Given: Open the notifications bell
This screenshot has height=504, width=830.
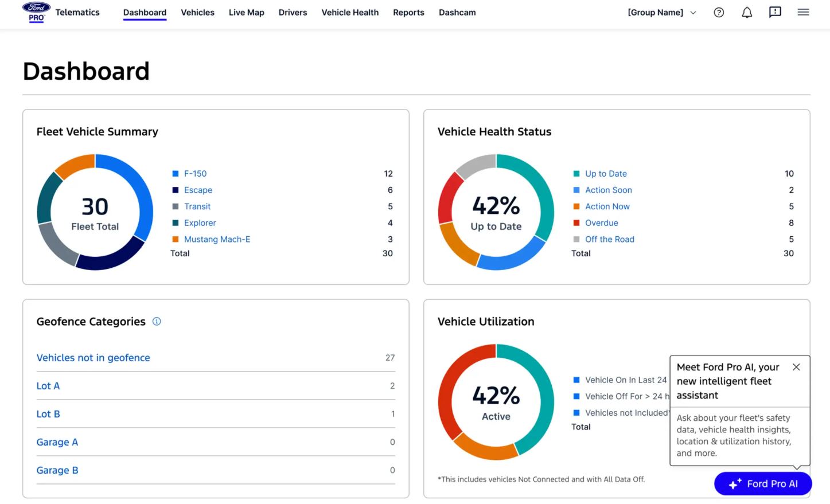Looking at the screenshot, I should (x=747, y=13).
